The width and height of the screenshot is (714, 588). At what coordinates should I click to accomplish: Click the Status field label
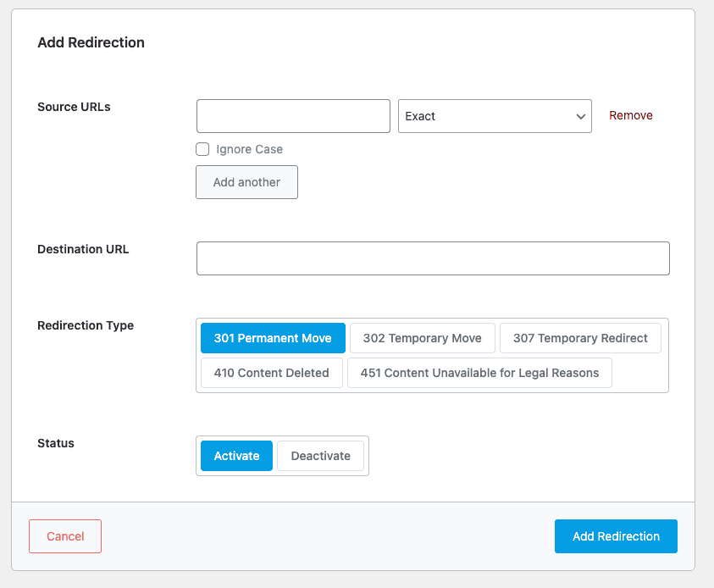point(56,443)
